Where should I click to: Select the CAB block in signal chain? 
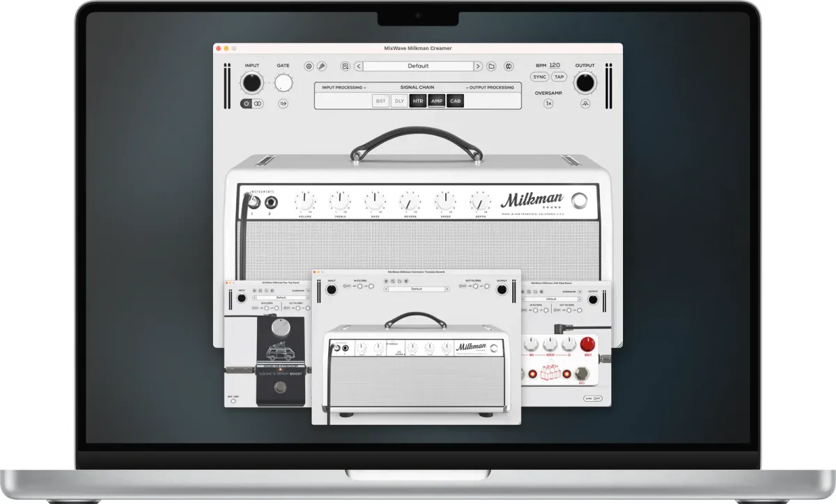coord(456,101)
